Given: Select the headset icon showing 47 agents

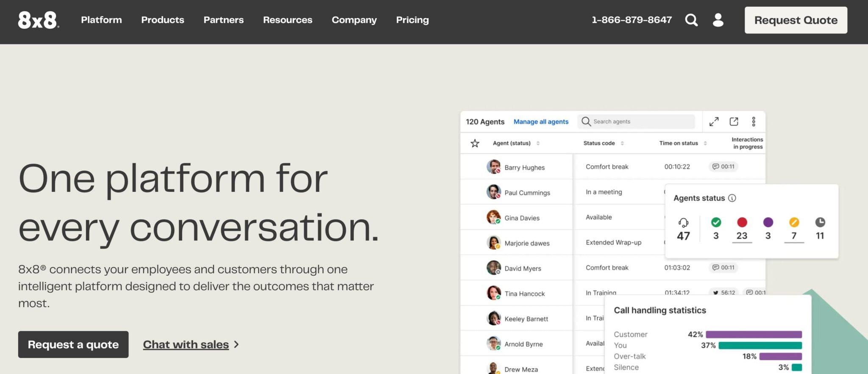Looking at the screenshot, I should (x=683, y=222).
